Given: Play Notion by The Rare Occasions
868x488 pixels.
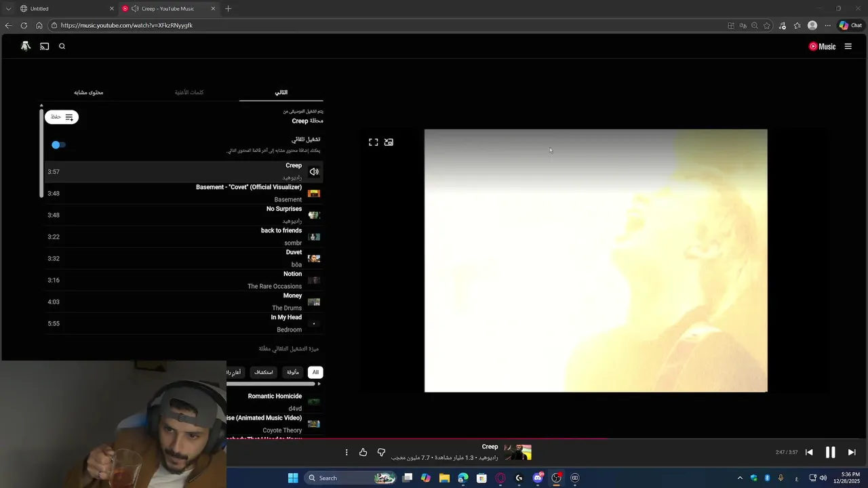Looking at the screenshot, I should [183, 280].
